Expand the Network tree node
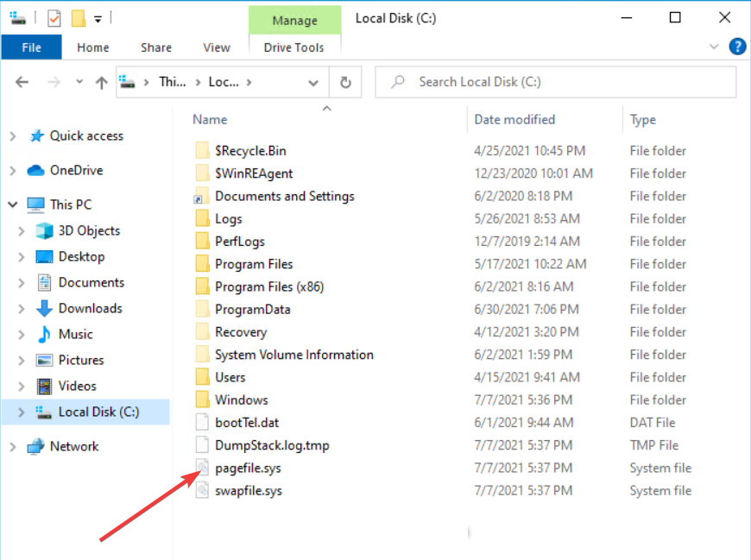751x560 pixels. click(13, 447)
